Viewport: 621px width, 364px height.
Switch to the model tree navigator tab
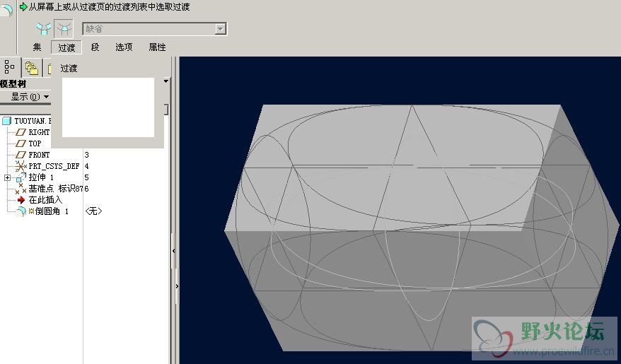[9, 67]
